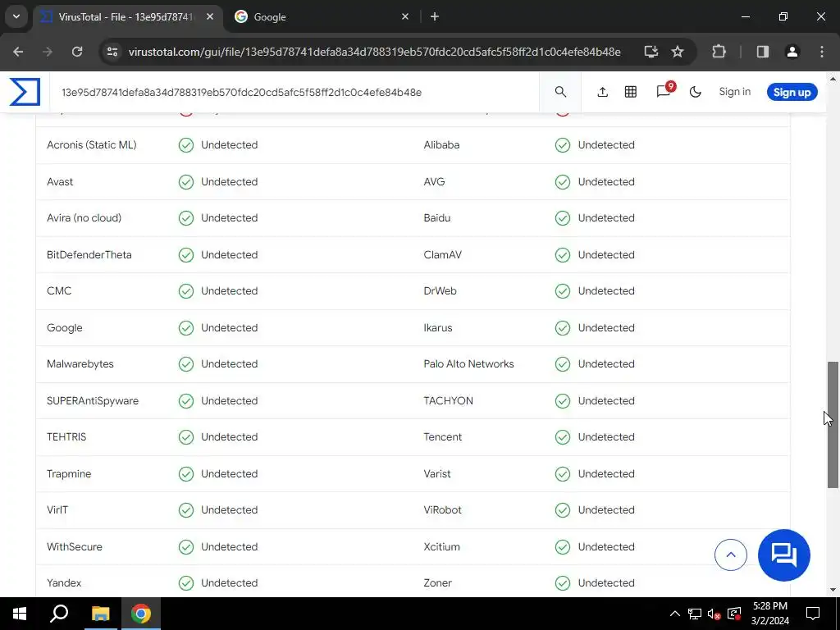Click the Tencent engine name
840x630 pixels.
click(442, 436)
